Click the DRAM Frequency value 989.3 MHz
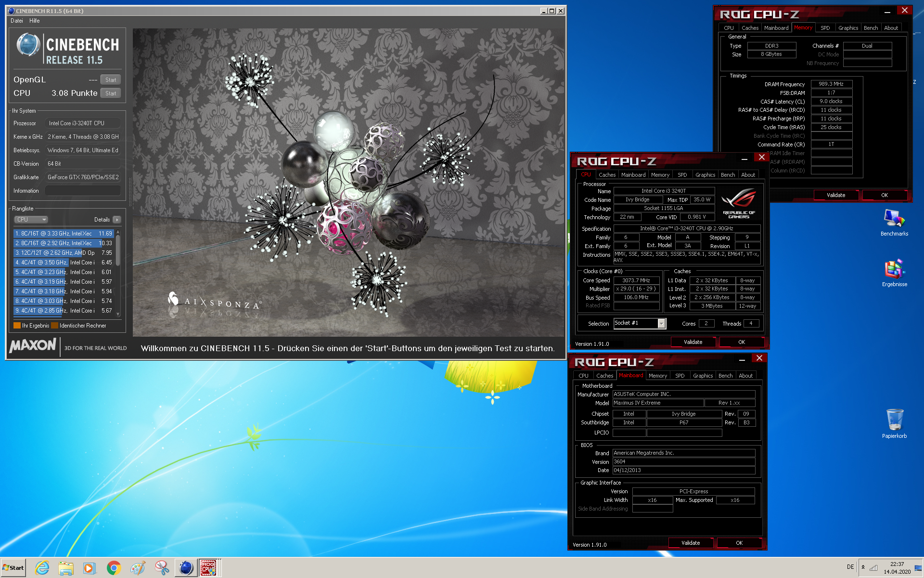924x578 pixels. click(x=831, y=84)
